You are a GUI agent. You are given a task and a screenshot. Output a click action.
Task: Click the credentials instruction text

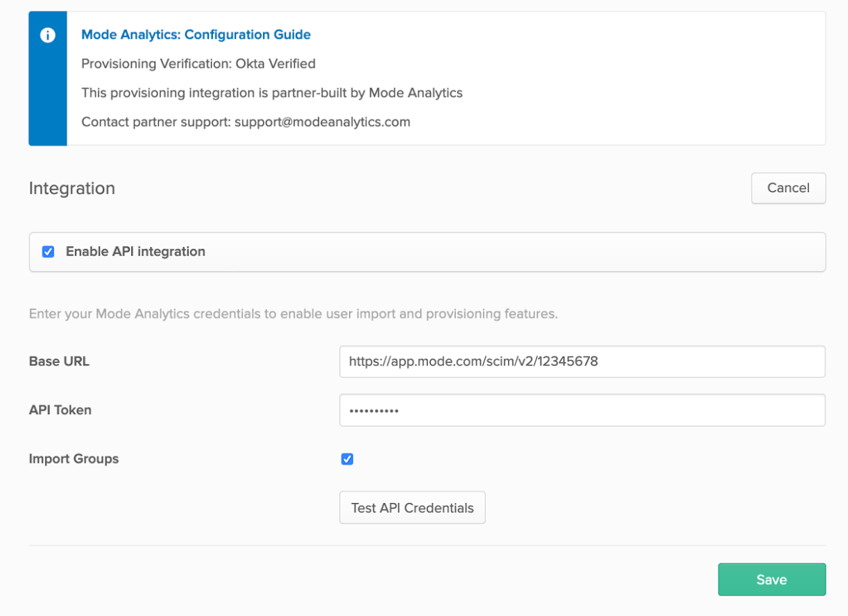[x=294, y=314]
